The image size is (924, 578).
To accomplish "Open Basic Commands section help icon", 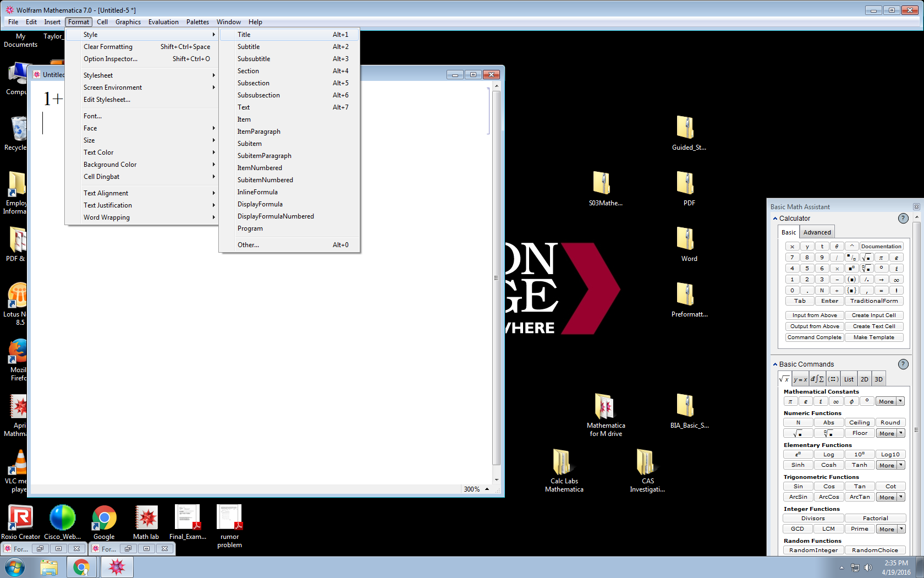I will pos(903,364).
